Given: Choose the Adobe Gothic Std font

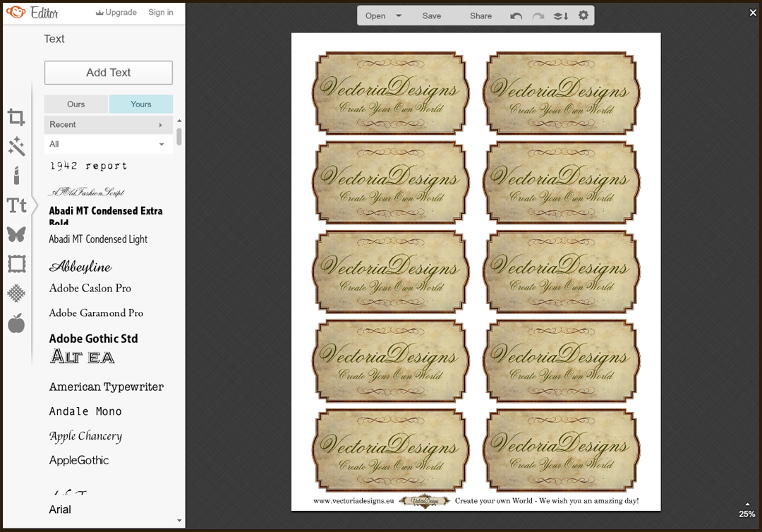Looking at the screenshot, I should [93, 339].
